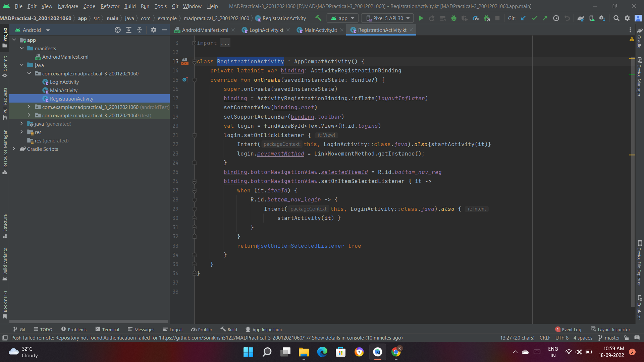
Task: Open the Event Log panel
Action: pos(568,329)
